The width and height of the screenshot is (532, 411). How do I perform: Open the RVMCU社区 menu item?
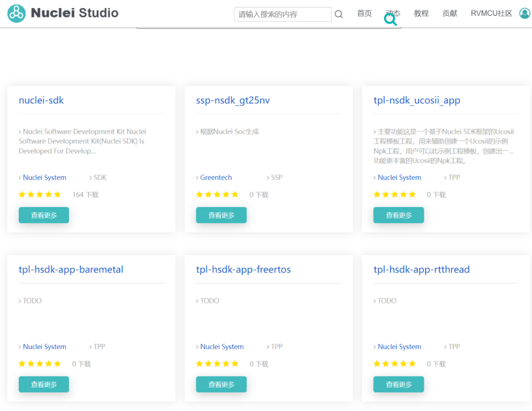coord(491,13)
